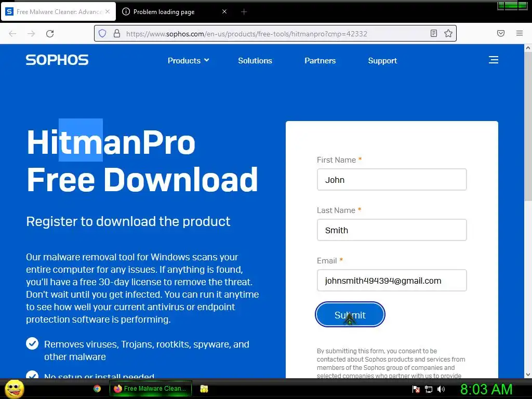Click the scrollbar down arrow
The height and width of the screenshot is (399, 532).
coord(528,375)
